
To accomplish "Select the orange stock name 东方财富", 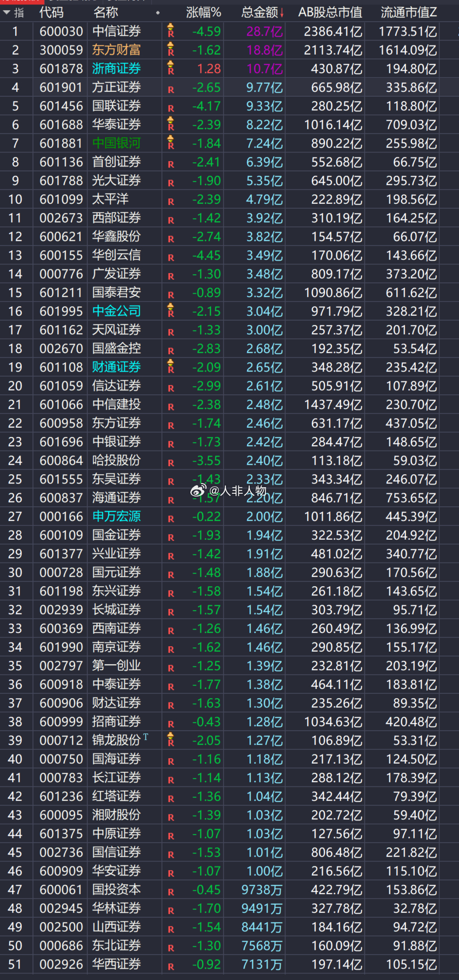I will click(x=116, y=50).
